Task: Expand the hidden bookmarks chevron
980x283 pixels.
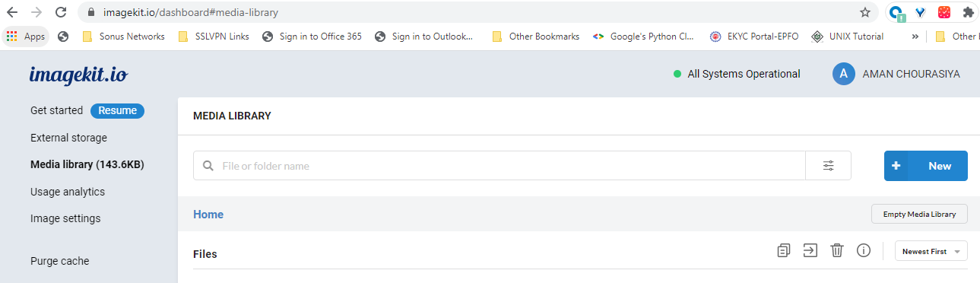Action: tap(915, 37)
